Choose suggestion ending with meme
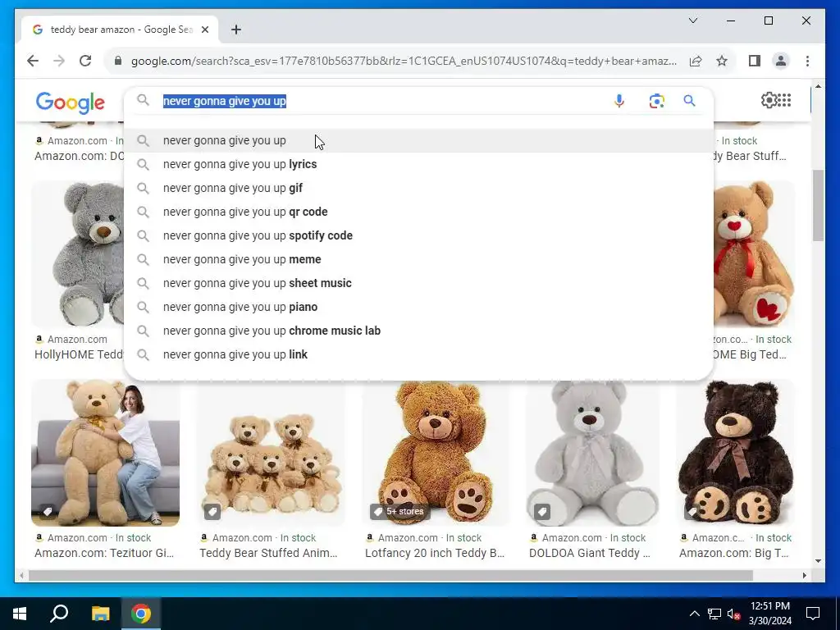840x630 pixels. pos(419,259)
